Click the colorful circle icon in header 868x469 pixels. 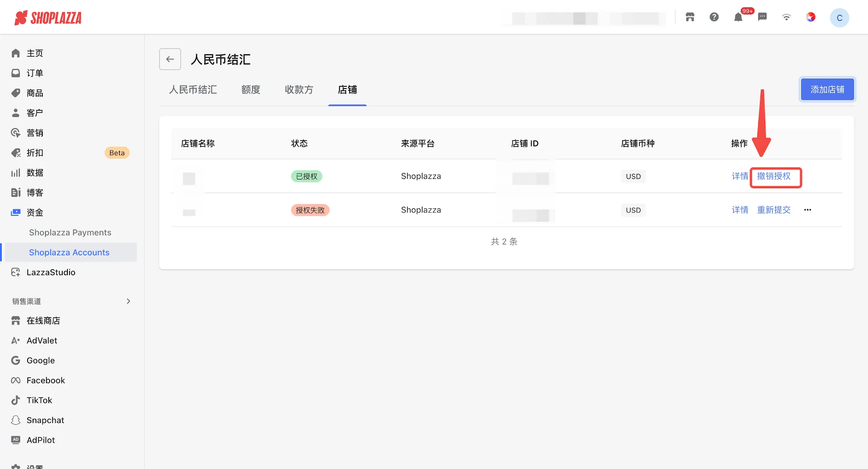(811, 17)
